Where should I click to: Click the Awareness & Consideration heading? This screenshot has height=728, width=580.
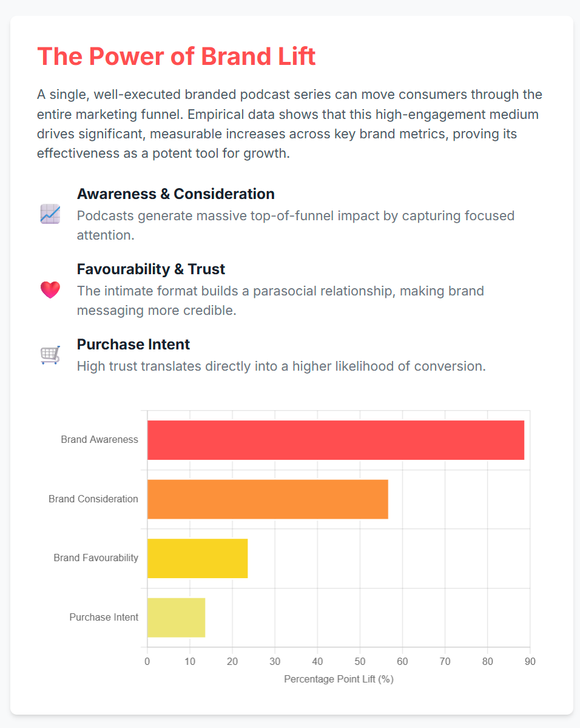[176, 194]
